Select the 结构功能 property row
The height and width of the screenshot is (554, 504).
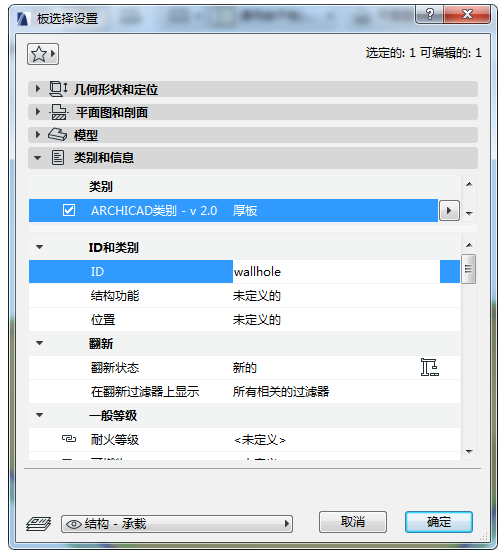pyautogui.click(x=244, y=296)
